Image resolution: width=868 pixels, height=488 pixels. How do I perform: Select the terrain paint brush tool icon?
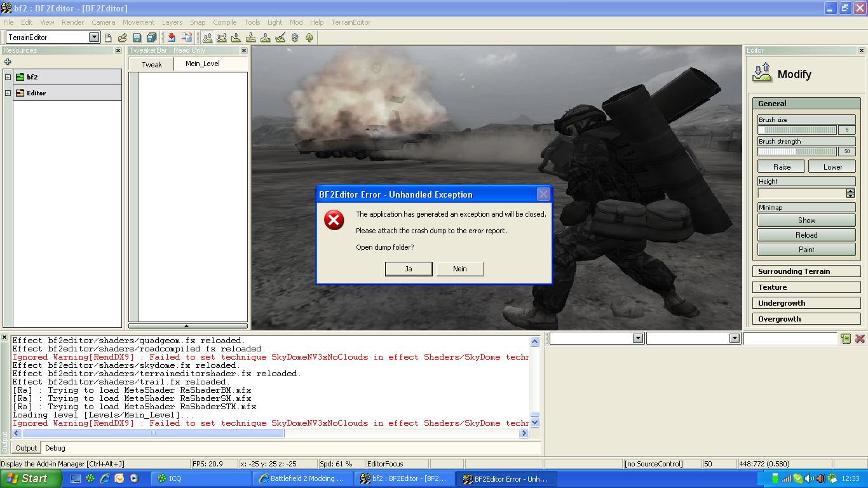coord(280,37)
